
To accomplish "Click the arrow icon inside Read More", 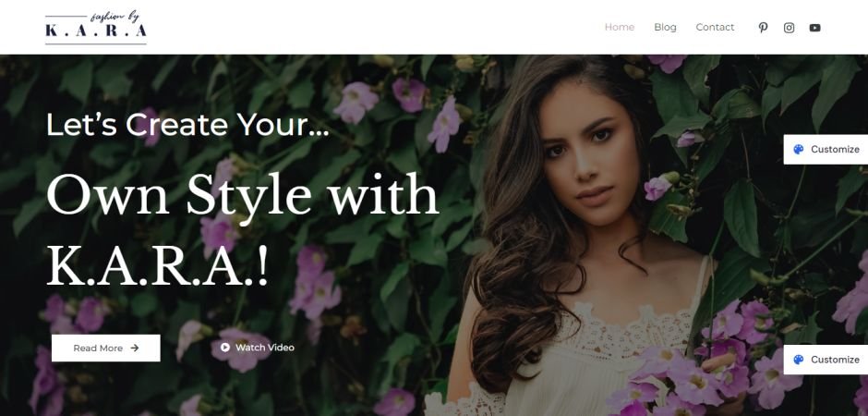I will pyautogui.click(x=135, y=348).
